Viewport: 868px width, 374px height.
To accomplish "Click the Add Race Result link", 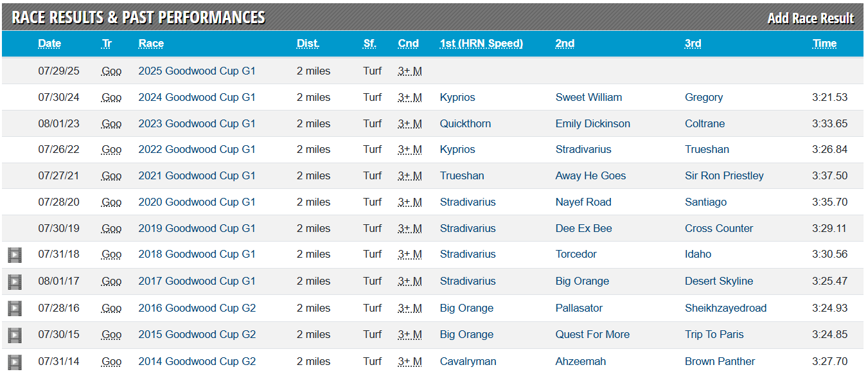I will (x=810, y=18).
